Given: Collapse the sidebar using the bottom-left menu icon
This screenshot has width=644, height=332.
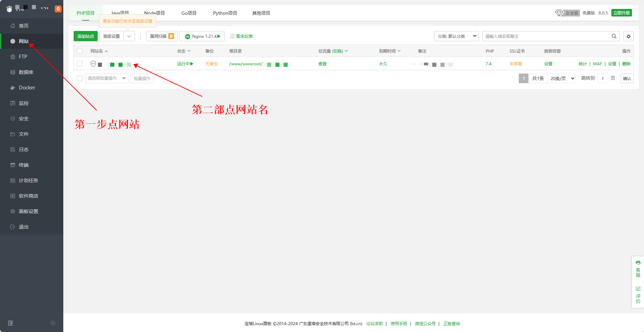Looking at the screenshot, I should tap(10, 323).
